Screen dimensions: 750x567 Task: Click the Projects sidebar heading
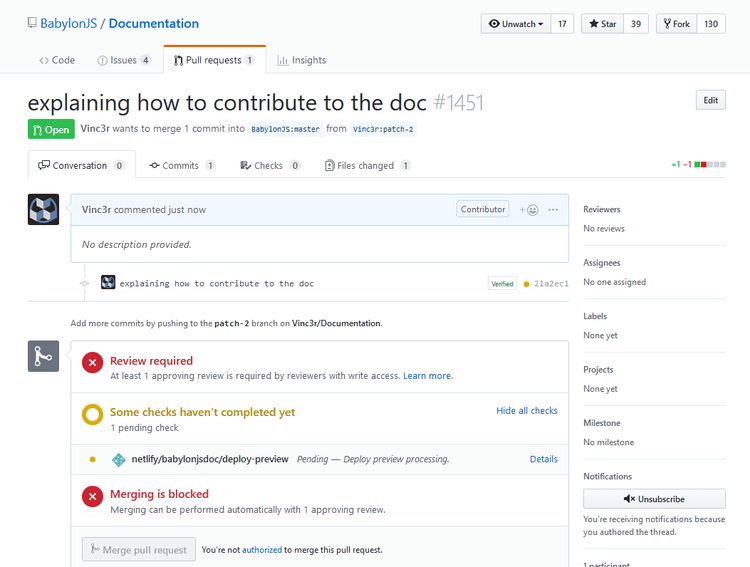598,369
